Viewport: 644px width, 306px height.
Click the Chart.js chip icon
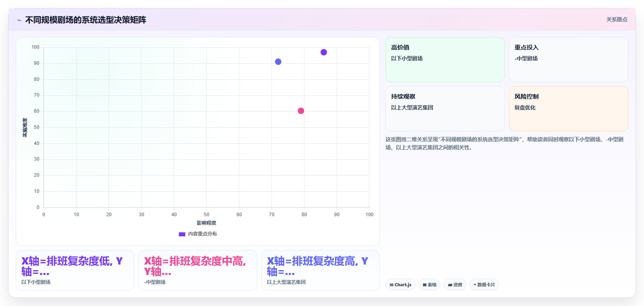pyautogui.click(x=392, y=285)
